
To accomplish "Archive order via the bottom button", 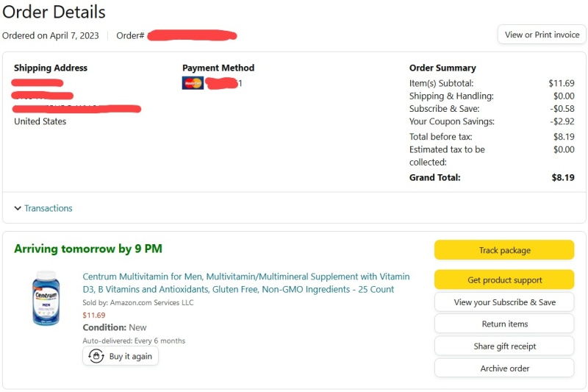I will click(504, 368).
